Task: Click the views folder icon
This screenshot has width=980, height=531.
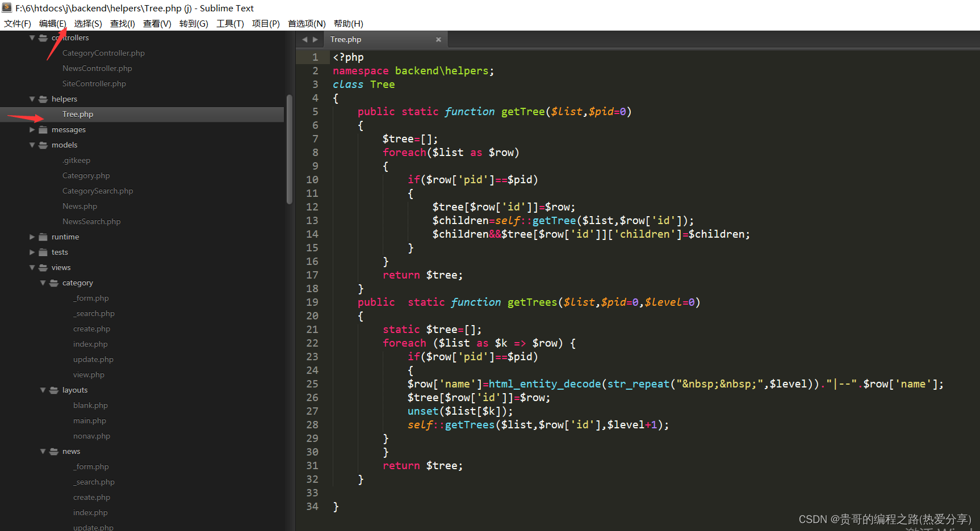Action: tap(43, 268)
